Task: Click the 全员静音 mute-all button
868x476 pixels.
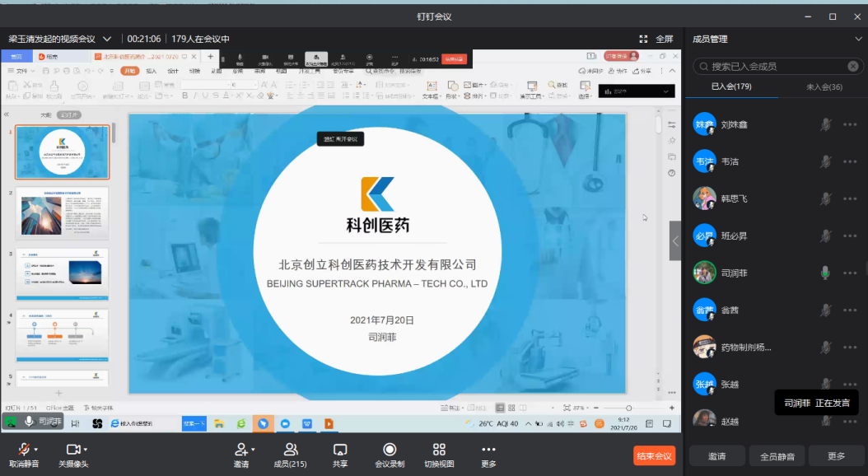Action: [777, 456]
